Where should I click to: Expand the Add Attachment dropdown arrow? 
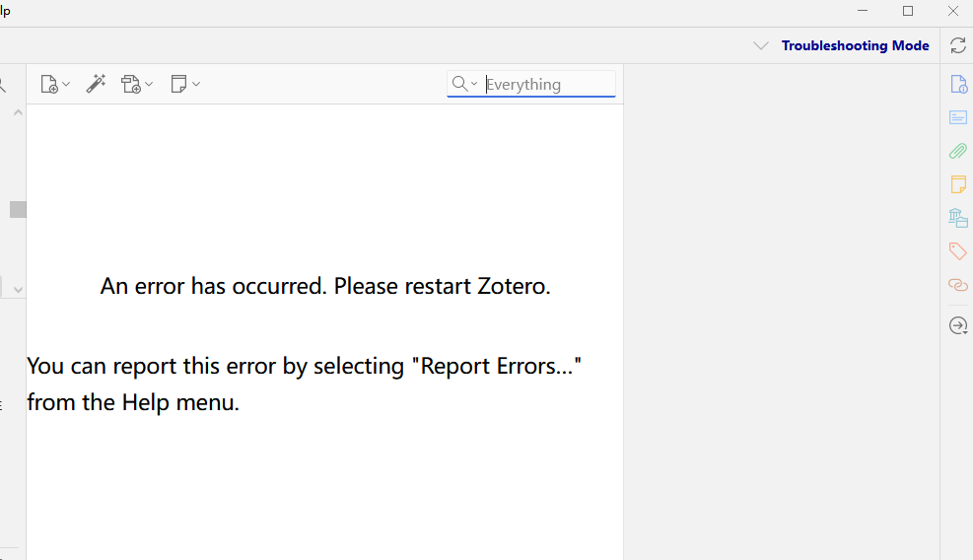pos(149,84)
